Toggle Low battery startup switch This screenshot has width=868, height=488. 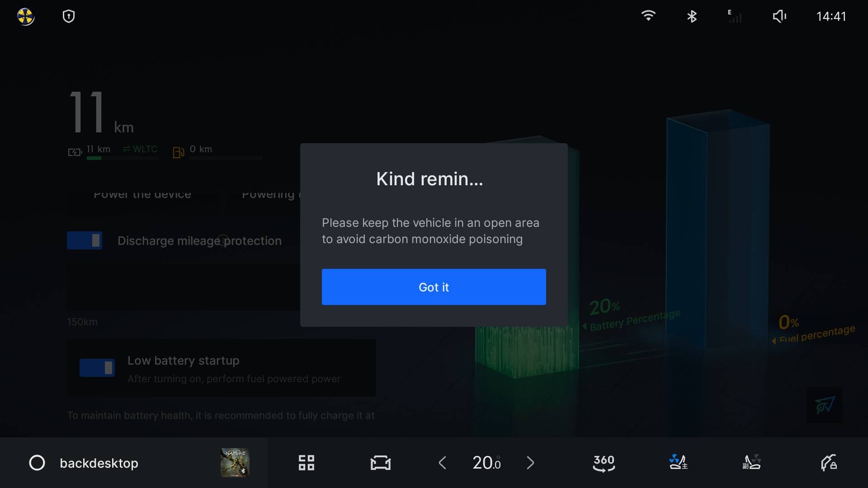[97, 368]
